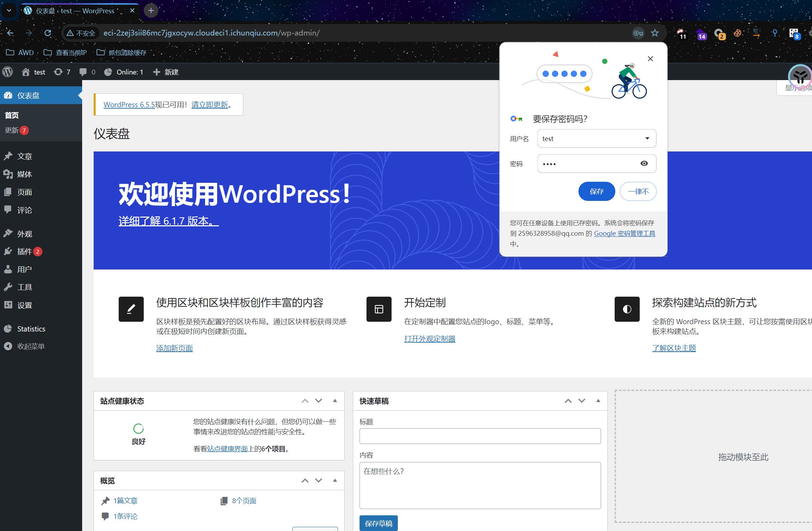Image resolution: width=812 pixels, height=531 pixels.
Task: Reload the page with refresh icon
Action: (48, 33)
